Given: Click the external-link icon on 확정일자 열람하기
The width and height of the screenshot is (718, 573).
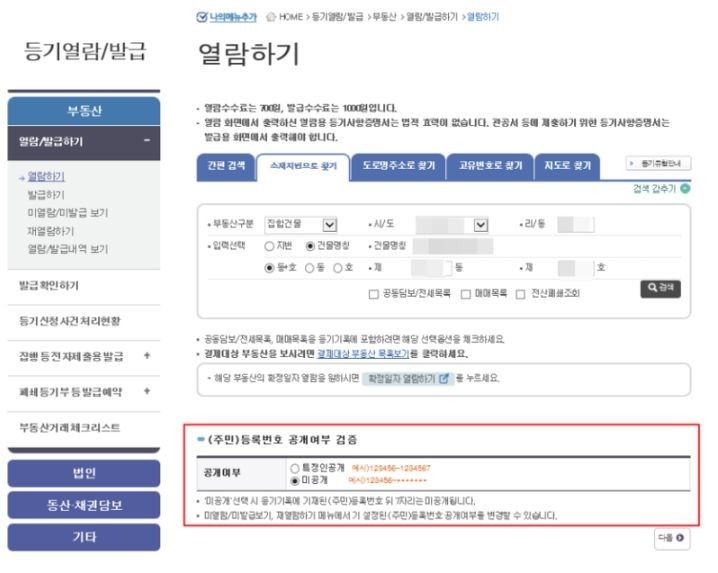Looking at the screenshot, I should (444, 379).
